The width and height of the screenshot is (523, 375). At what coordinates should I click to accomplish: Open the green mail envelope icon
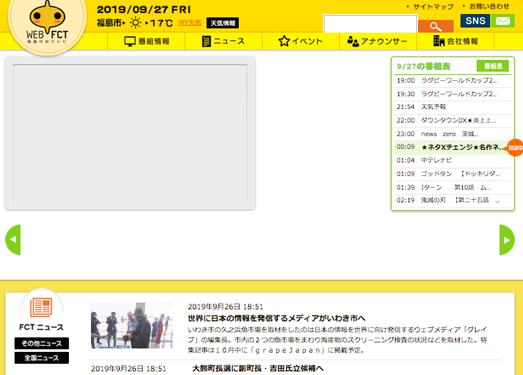(x=503, y=21)
